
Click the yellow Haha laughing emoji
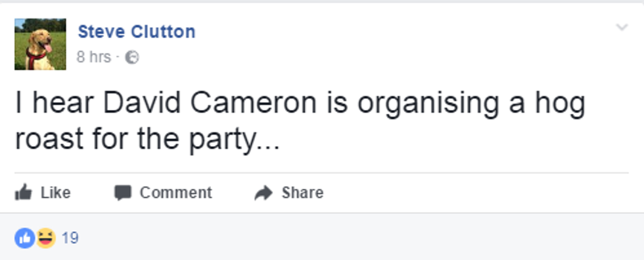46,238
